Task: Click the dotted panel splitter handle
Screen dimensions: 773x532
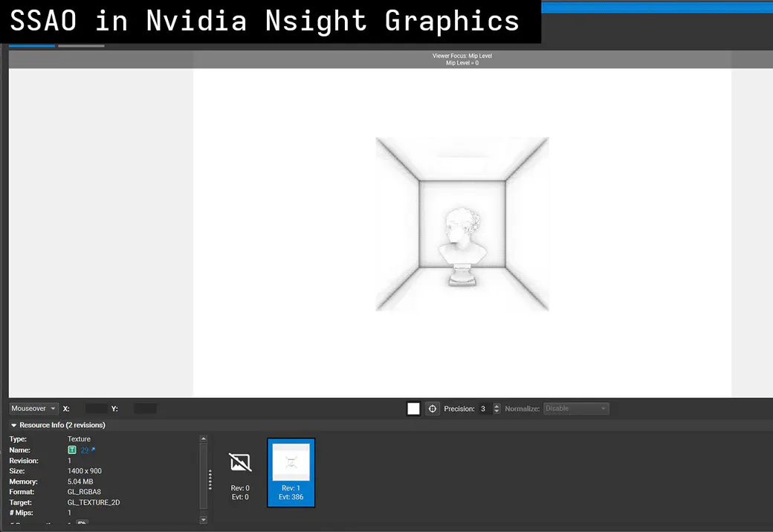Action: pyautogui.click(x=210, y=479)
